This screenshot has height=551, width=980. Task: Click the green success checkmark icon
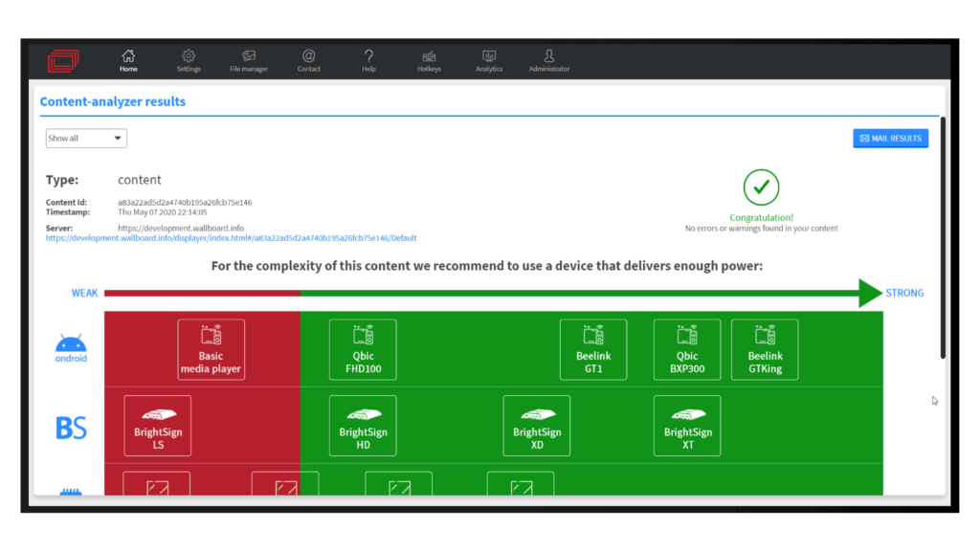coord(761,187)
